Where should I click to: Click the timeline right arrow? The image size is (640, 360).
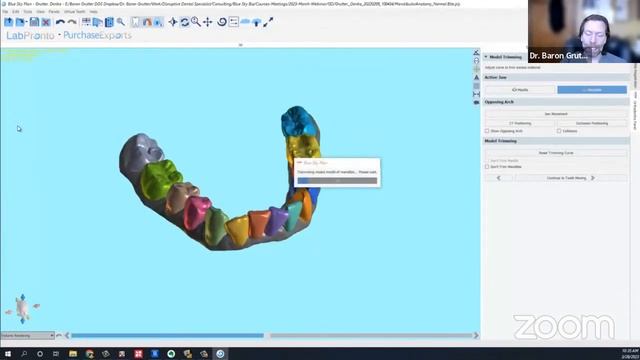(476, 336)
